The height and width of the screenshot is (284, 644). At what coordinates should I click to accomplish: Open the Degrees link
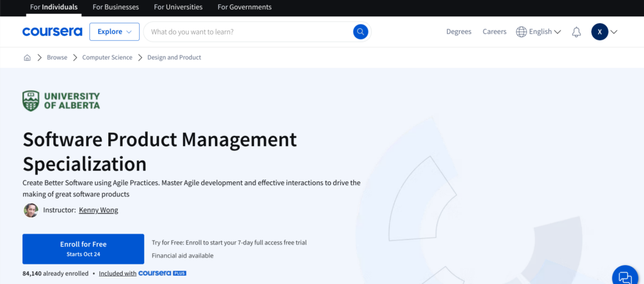458,32
